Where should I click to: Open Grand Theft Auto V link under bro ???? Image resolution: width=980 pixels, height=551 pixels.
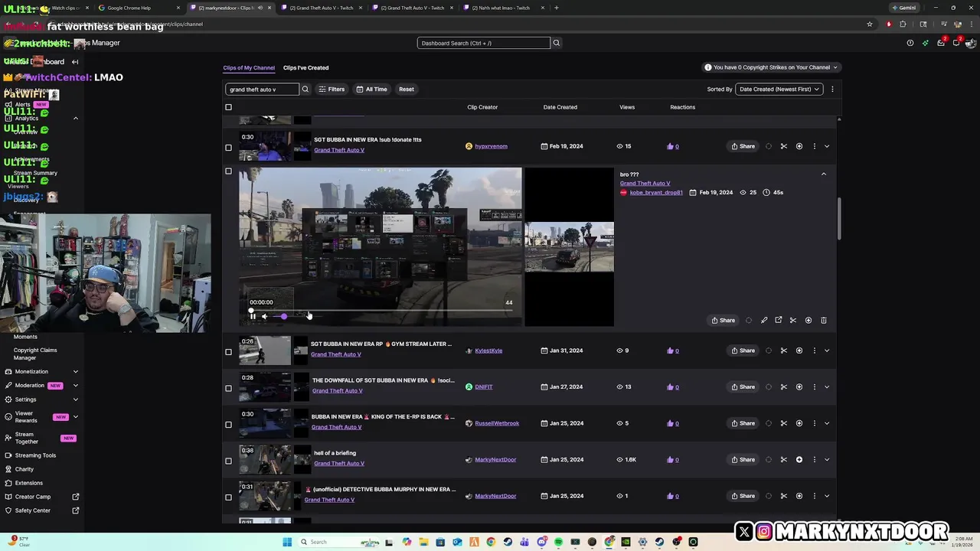(x=645, y=184)
